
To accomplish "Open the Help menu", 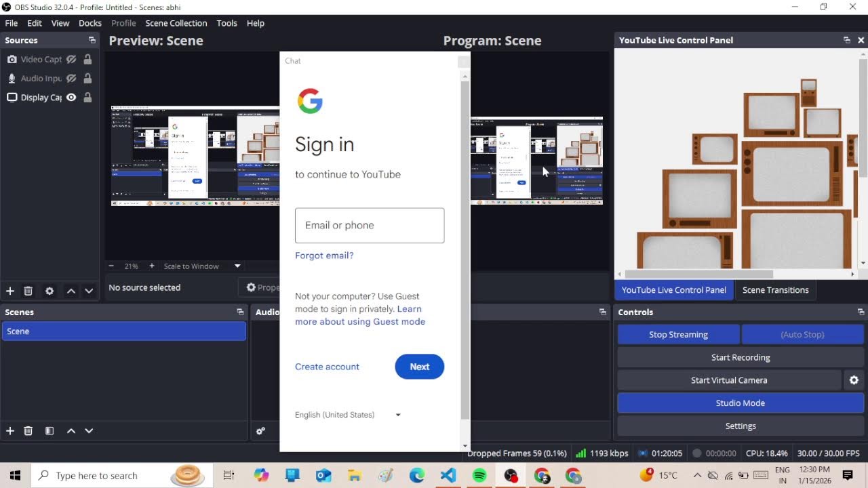I will [x=256, y=23].
